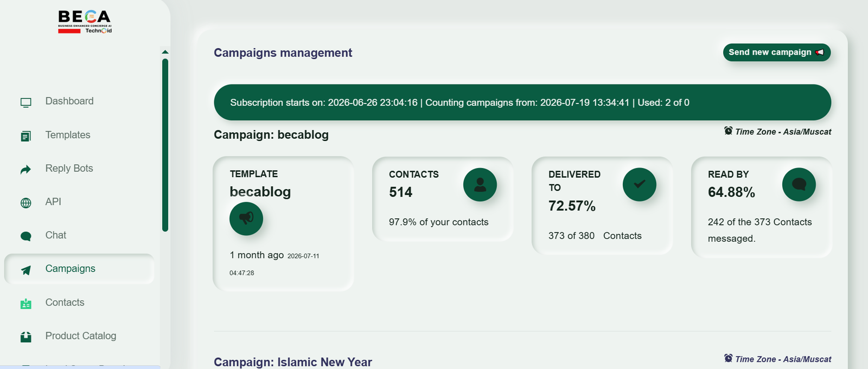Click the BECA logo at top left
This screenshot has height=369, width=868.
[85, 22]
